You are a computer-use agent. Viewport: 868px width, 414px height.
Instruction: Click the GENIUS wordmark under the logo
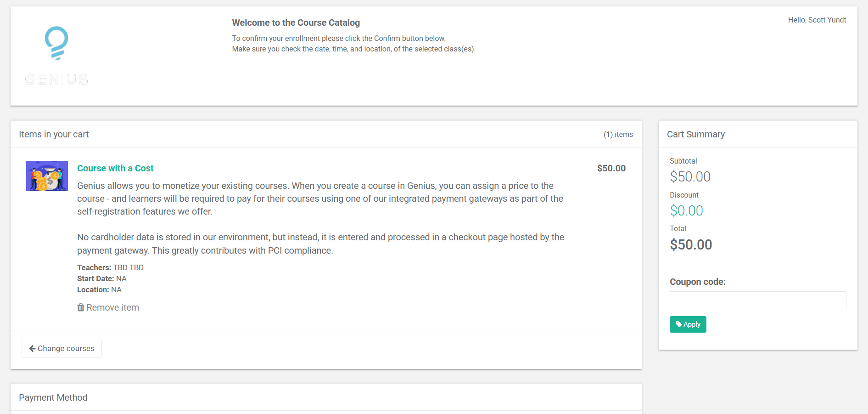click(x=56, y=79)
